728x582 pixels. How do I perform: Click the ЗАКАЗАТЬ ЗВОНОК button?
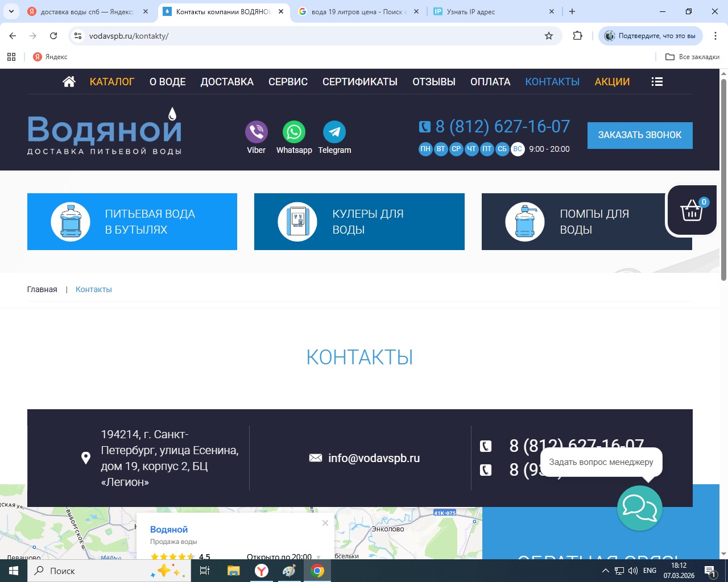640,135
